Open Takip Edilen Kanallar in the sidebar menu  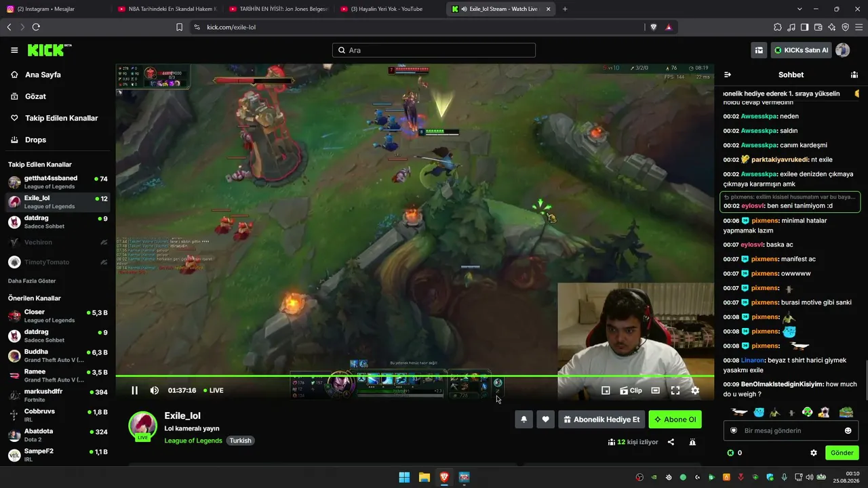(x=58, y=118)
